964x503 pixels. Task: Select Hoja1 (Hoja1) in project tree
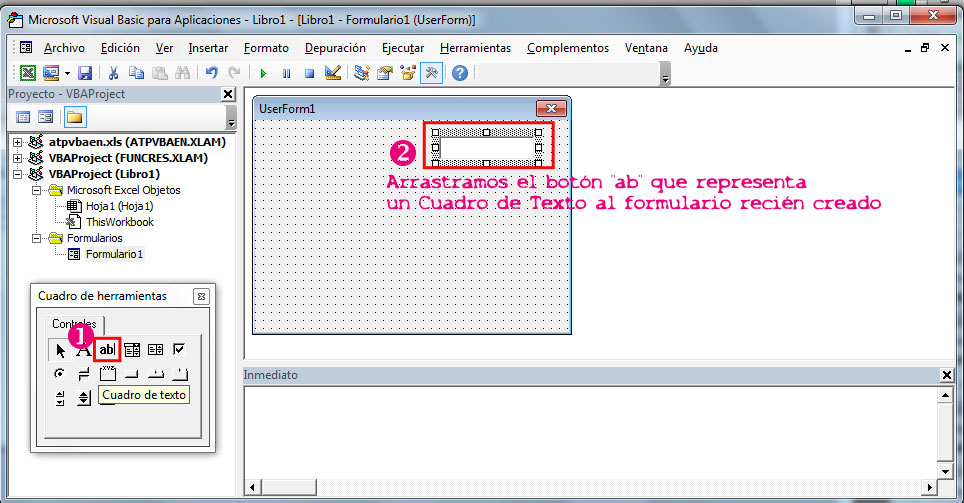tap(119, 206)
